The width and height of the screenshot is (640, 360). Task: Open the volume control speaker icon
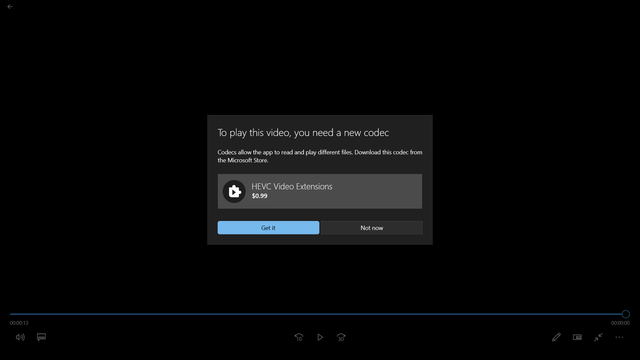point(20,337)
